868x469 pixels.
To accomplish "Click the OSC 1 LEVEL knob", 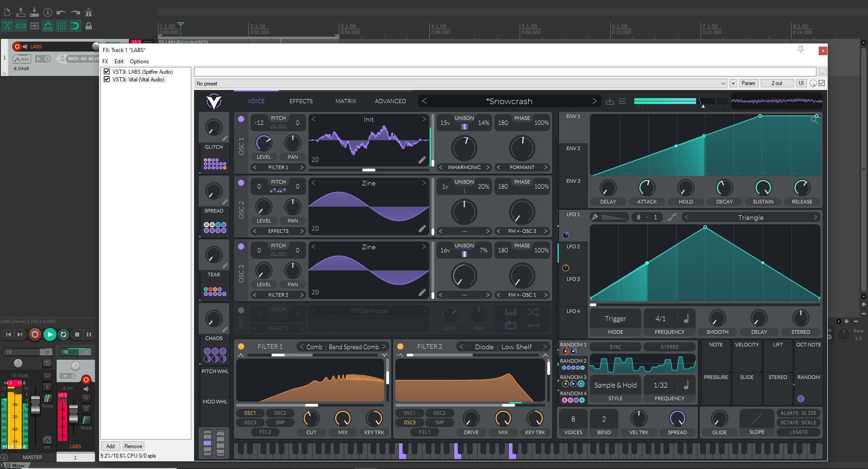I will coord(264,143).
